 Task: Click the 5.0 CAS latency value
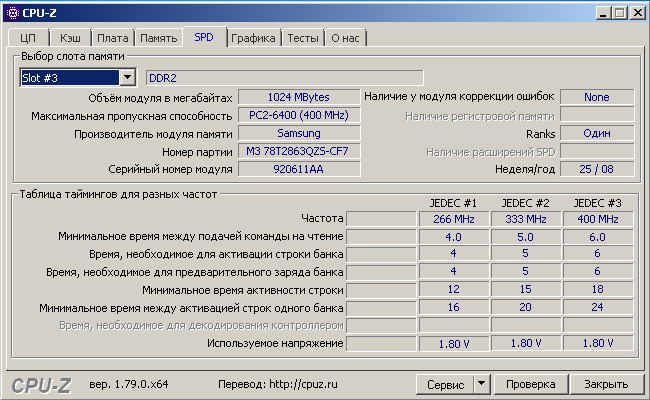point(526,237)
